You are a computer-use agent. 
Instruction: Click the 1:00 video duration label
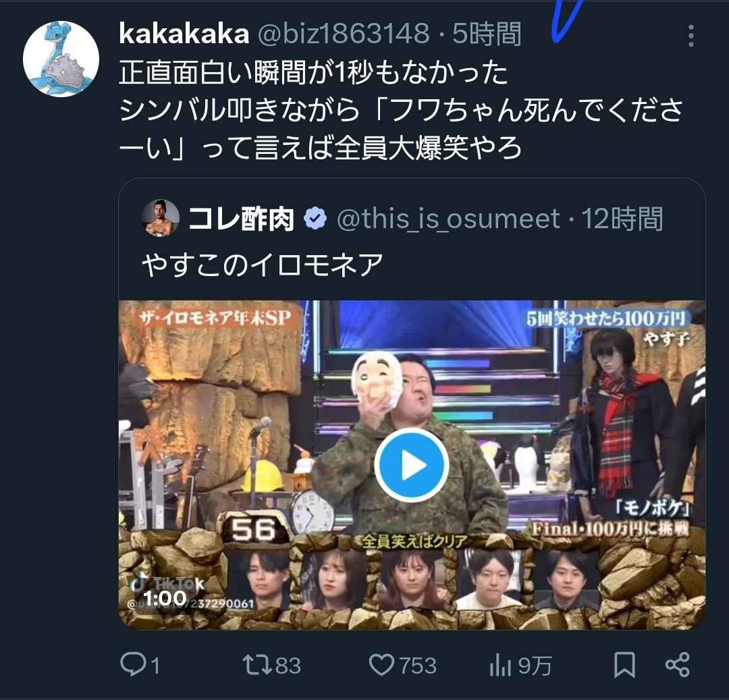165,598
